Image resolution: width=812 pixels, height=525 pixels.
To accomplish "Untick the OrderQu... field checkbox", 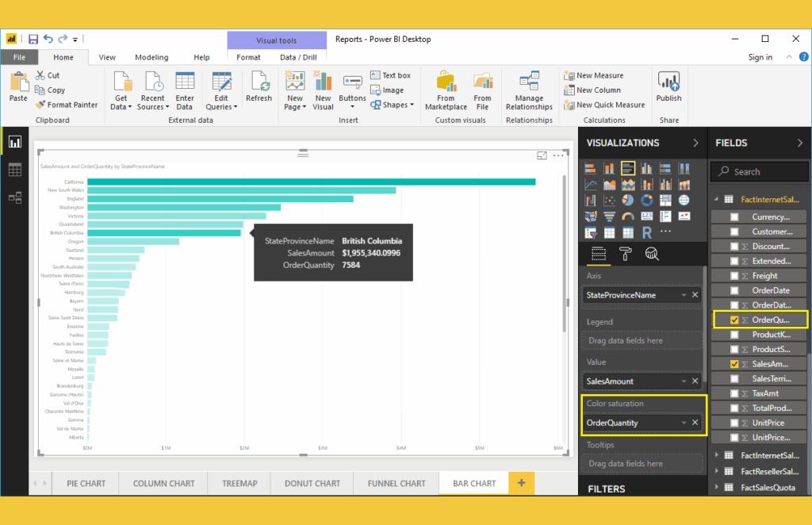I will pos(733,320).
